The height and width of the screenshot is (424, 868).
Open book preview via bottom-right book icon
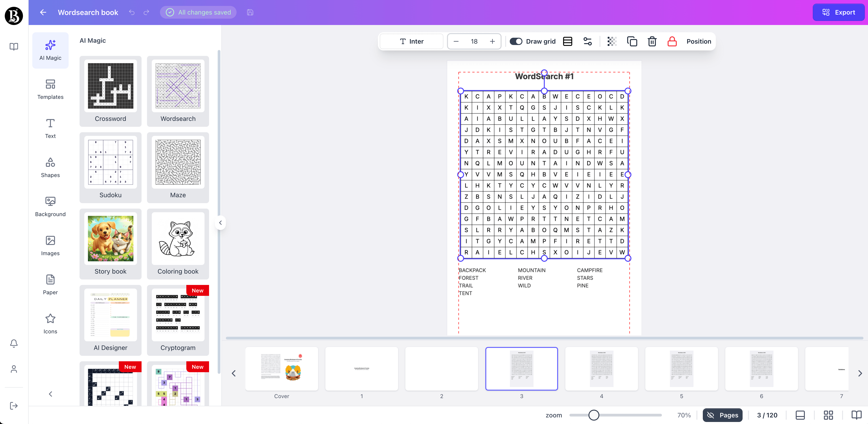pyautogui.click(x=856, y=415)
